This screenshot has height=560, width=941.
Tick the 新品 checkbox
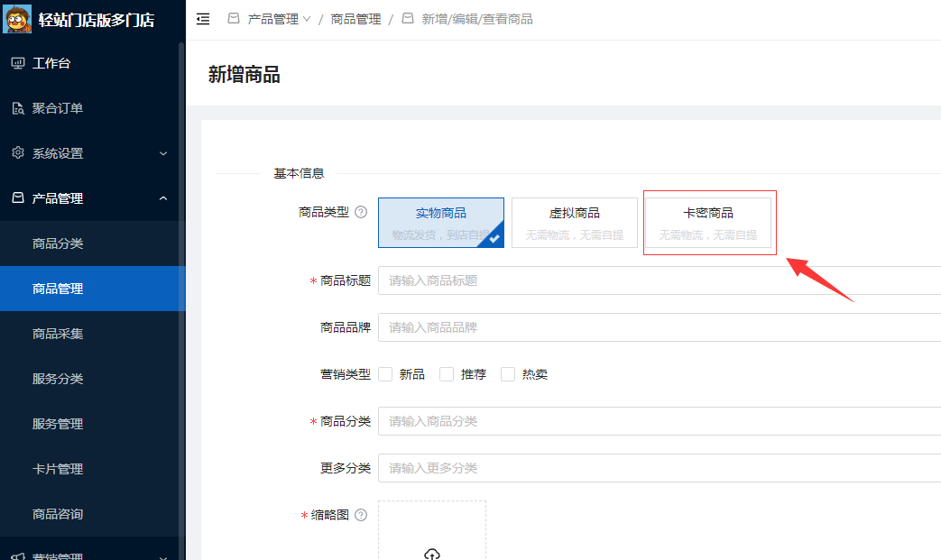pyautogui.click(x=386, y=374)
